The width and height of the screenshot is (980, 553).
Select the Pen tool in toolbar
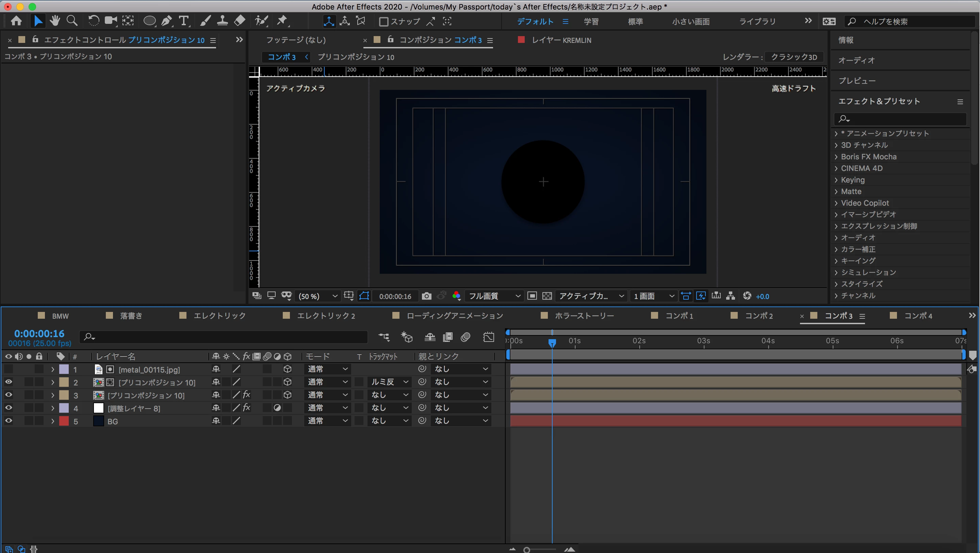(166, 21)
